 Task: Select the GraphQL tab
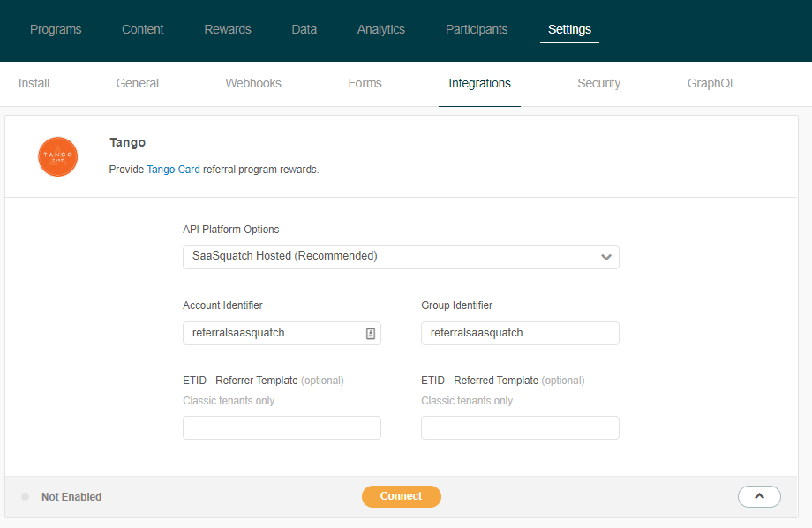[711, 84]
